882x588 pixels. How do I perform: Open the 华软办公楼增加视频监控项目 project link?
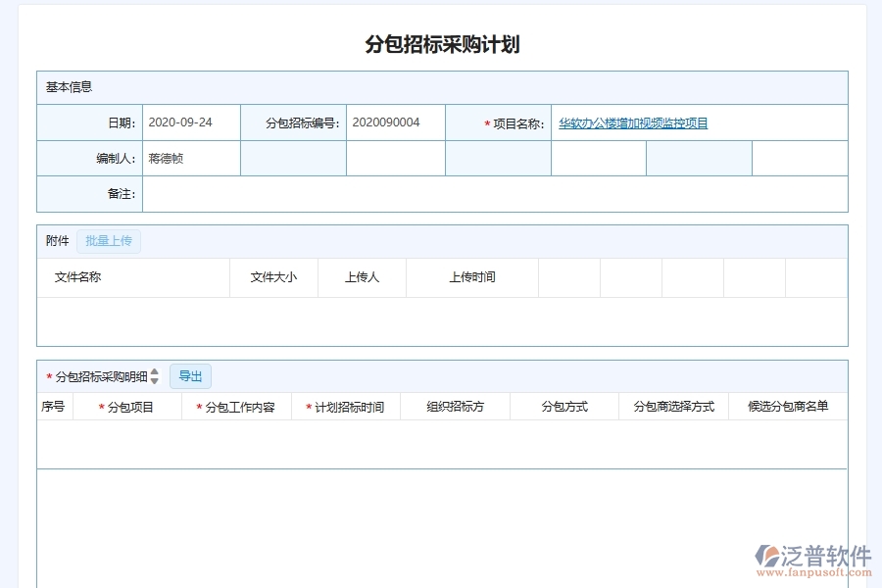click(x=632, y=122)
